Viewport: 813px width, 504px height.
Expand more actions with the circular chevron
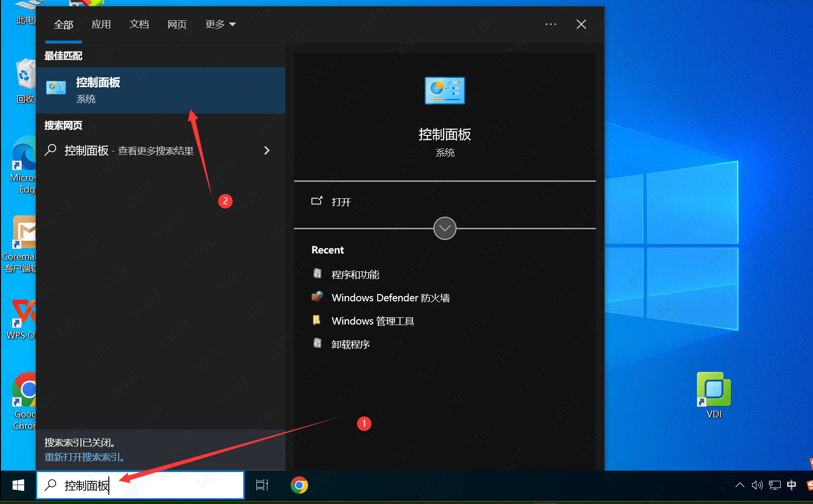tap(444, 228)
